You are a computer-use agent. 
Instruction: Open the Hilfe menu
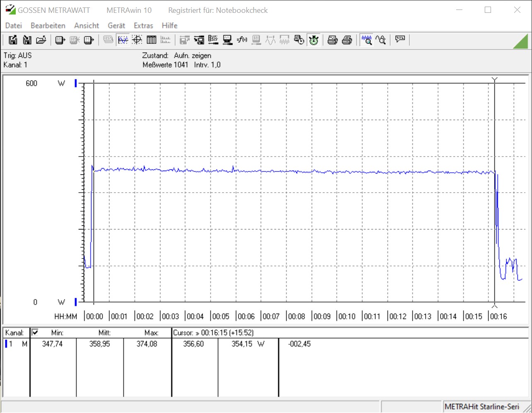pos(169,26)
